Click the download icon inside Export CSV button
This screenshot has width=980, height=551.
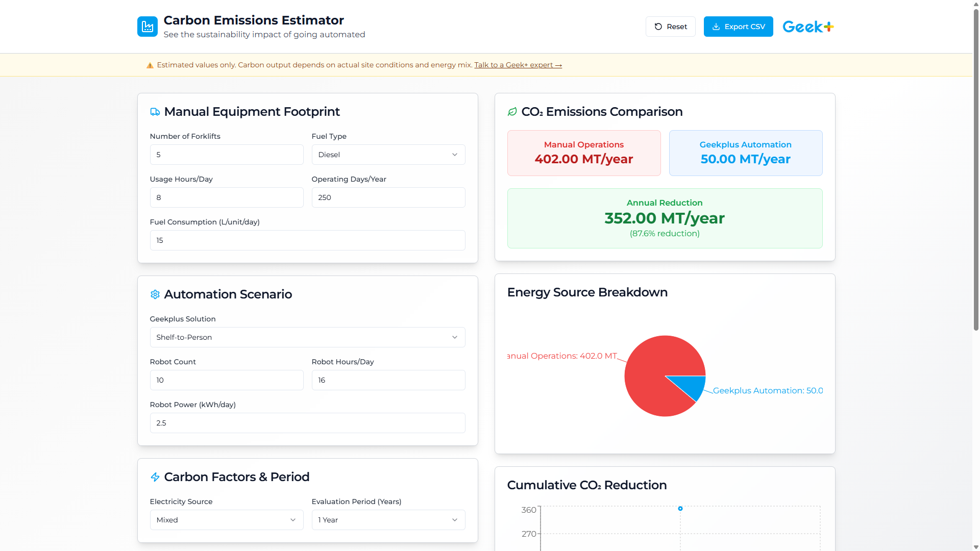pos(717,26)
